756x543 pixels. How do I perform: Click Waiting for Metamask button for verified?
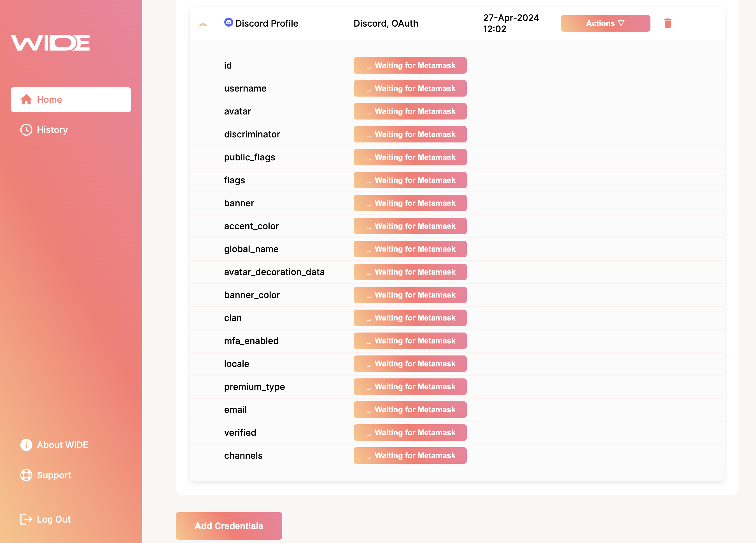[x=410, y=433]
